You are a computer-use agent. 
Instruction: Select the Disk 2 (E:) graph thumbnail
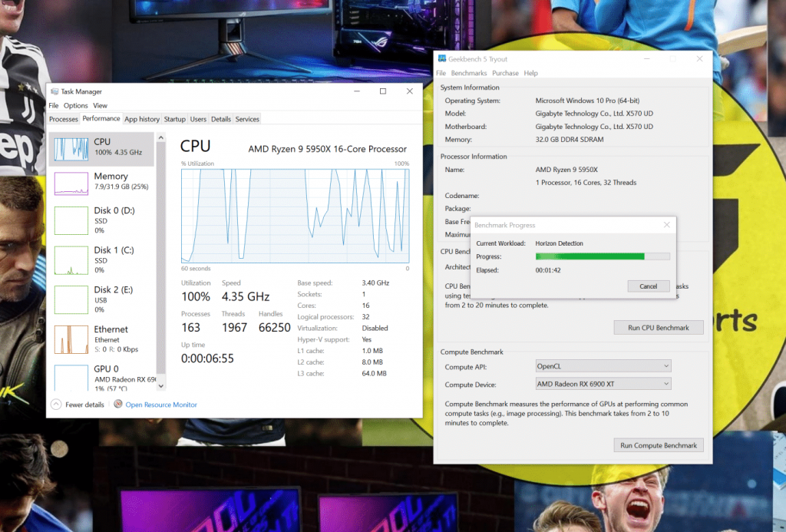coord(71,299)
